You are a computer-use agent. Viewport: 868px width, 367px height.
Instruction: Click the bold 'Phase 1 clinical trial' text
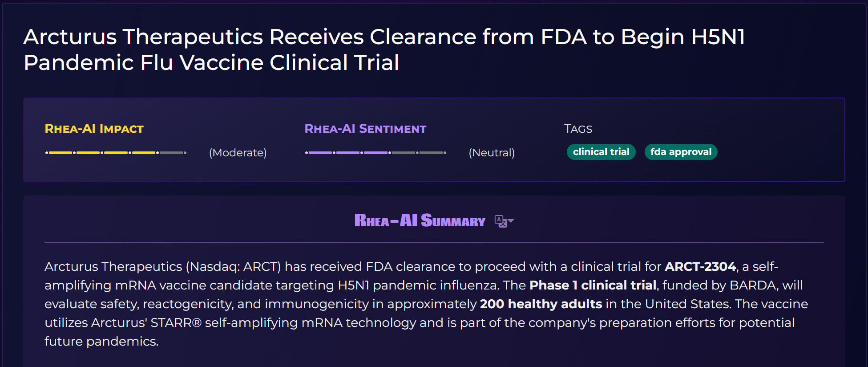coord(593,285)
